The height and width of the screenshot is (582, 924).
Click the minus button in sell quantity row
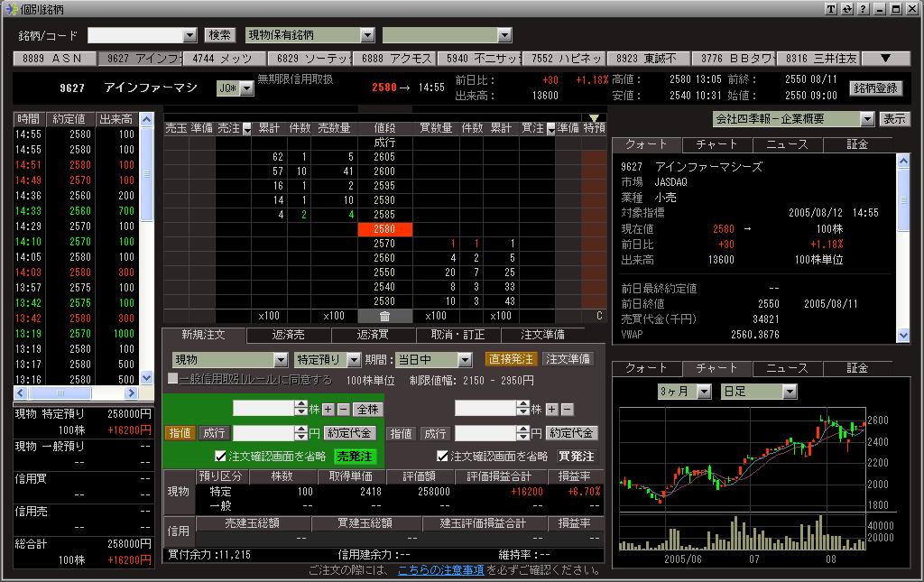[x=343, y=409]
